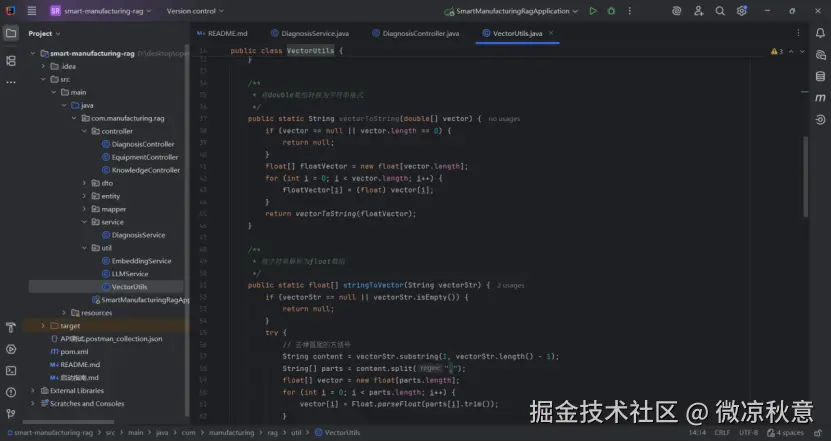Run SmartManufacturingRagApplication
This screenshot has width=831, height=442.
click(593, 11)
